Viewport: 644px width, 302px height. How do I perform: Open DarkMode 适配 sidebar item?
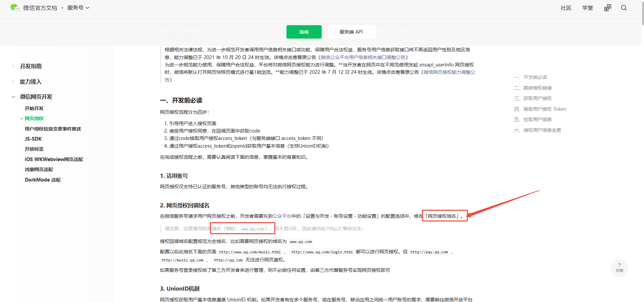tap(43, 180)
